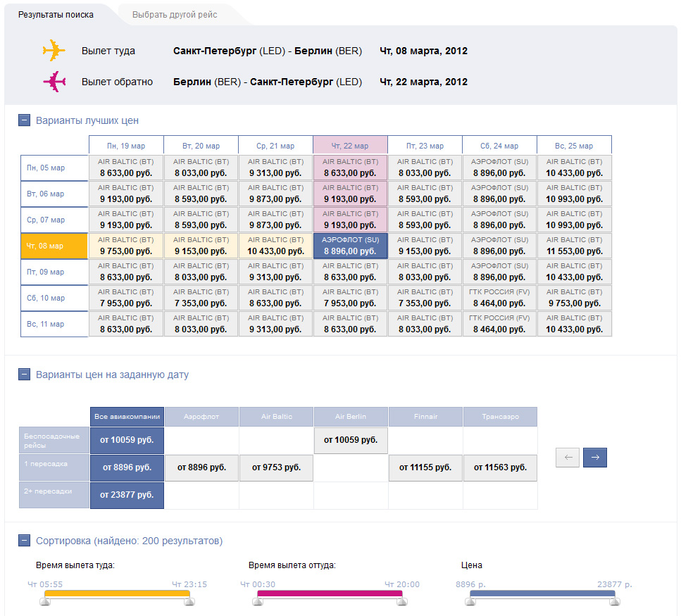The width and height of the screenshot is (681, 616).
Task: Select the highlighted Аэрофлот 8 896,00 руб. cell
Action: [350, 246]
